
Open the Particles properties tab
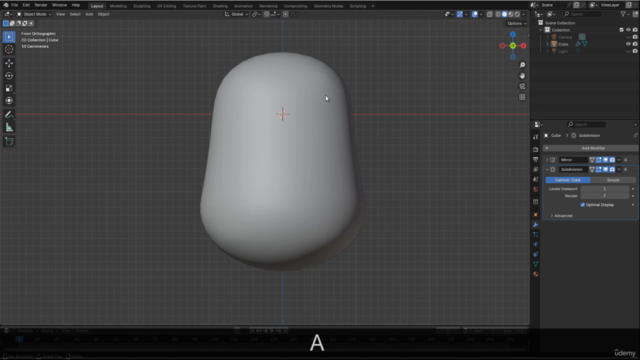tap(536, 235)
